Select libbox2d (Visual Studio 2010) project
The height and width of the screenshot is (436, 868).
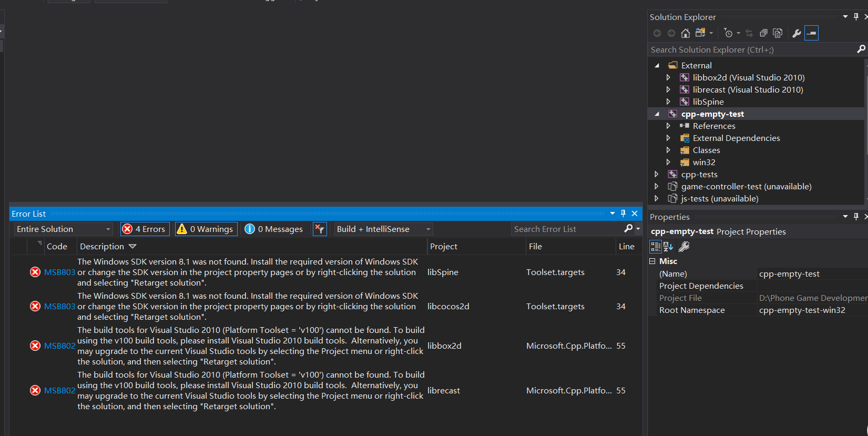pos(749,77)
